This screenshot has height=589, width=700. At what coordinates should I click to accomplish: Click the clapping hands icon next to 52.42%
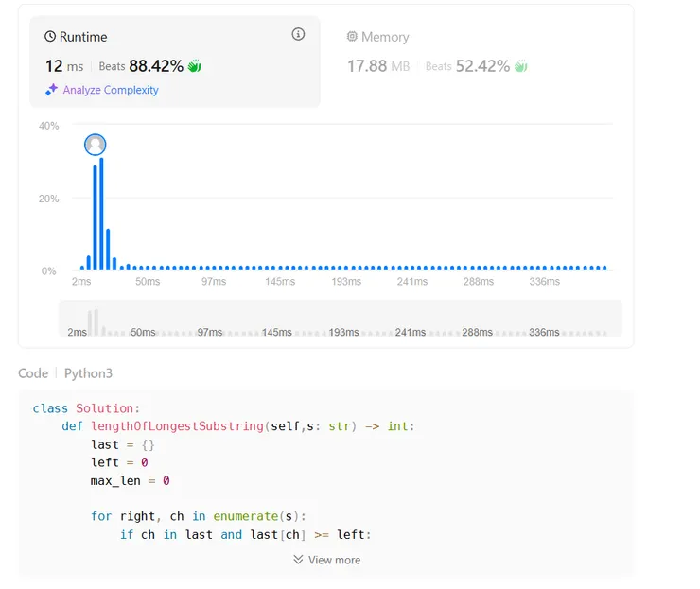[x=520, y=66]
